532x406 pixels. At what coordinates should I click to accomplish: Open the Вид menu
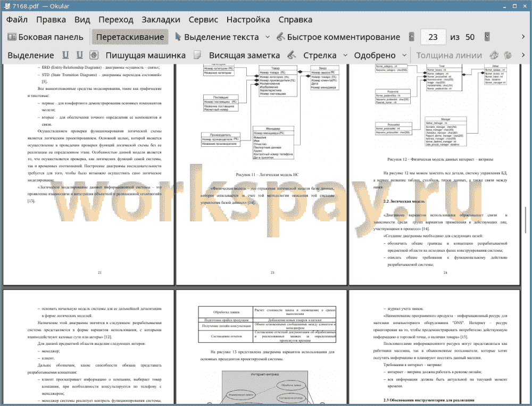pos(82,20)
